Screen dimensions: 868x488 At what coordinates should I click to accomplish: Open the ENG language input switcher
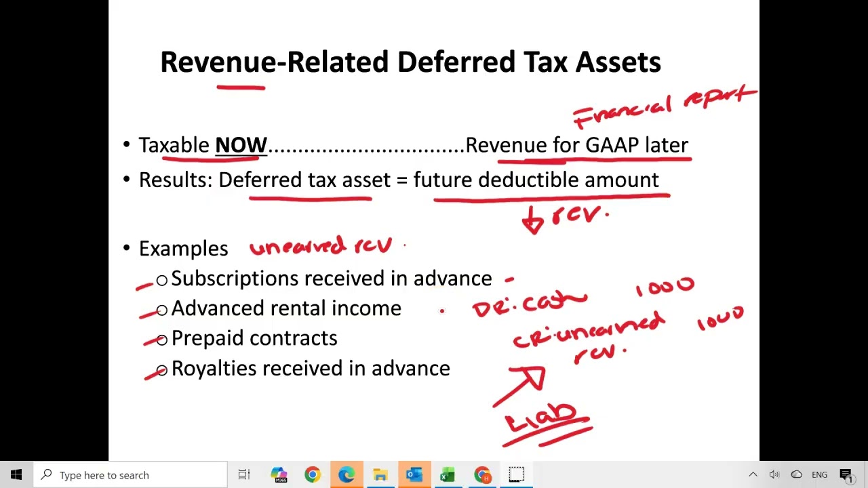click(819, 475)
